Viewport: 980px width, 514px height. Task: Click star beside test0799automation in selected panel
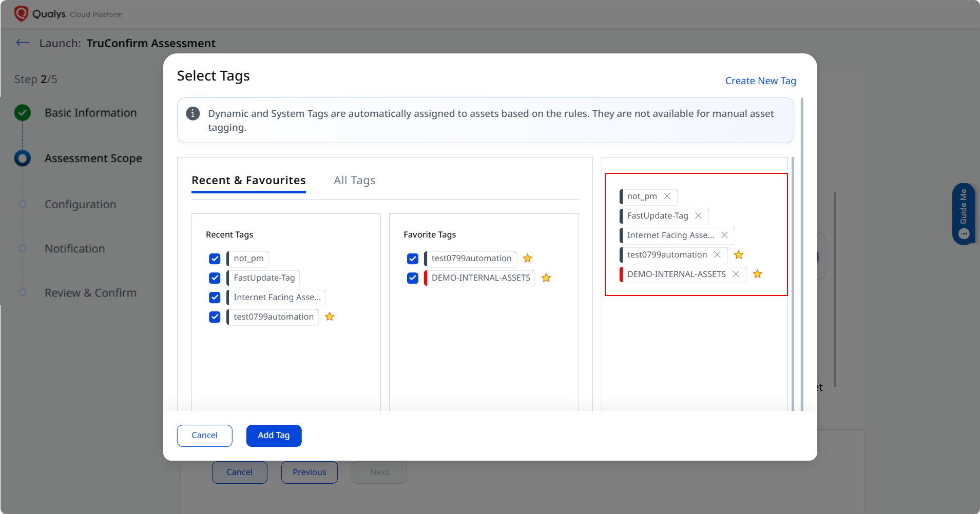739,254
